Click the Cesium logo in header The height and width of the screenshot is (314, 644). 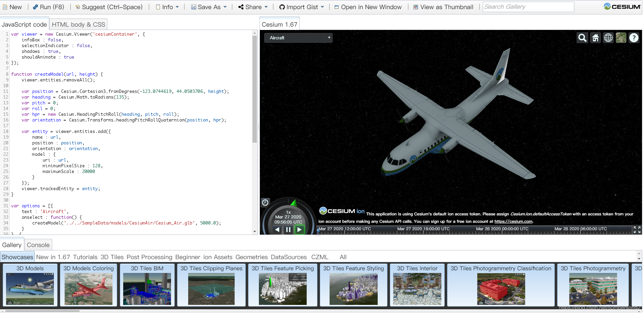[622, 6]
